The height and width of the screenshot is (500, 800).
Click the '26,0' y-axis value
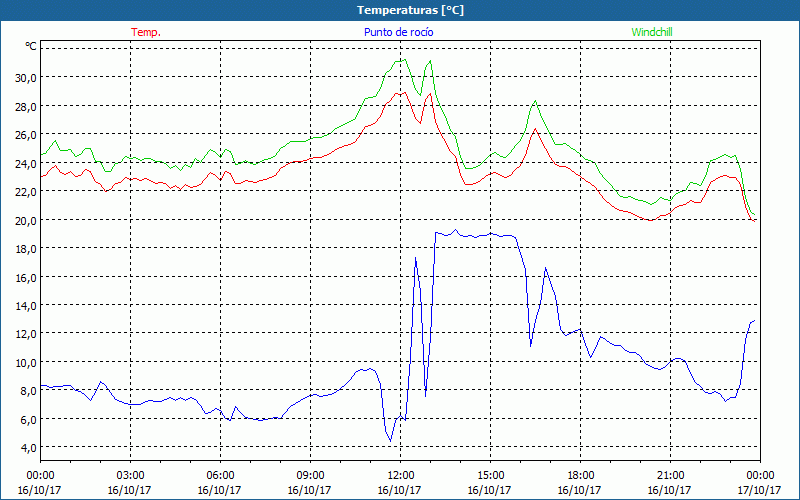[x=26, y=135]
